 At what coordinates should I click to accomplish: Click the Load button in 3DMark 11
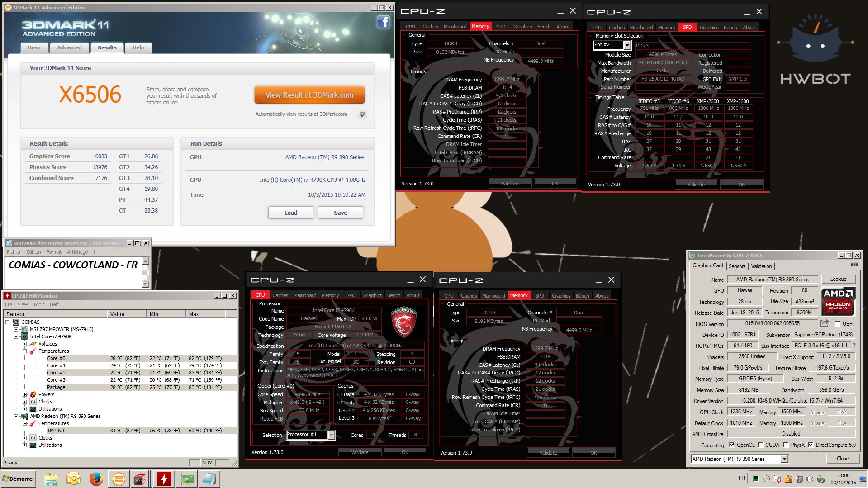(290, 213)
